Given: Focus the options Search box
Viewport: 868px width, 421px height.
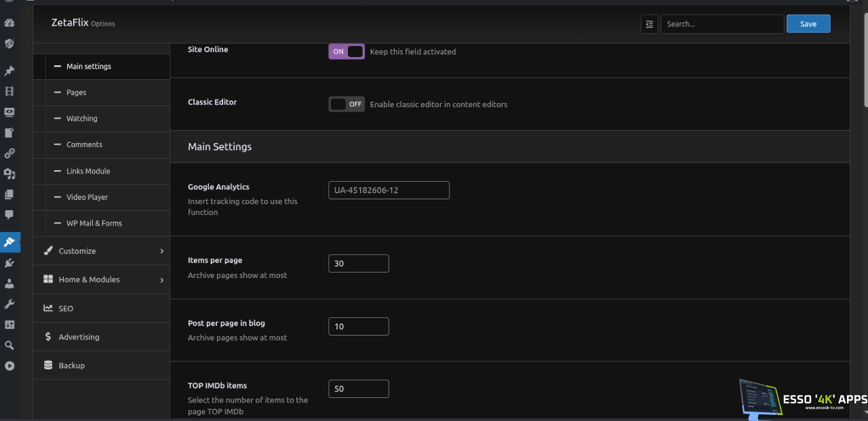Looking at the screenshot, I should tap(722, 24).
